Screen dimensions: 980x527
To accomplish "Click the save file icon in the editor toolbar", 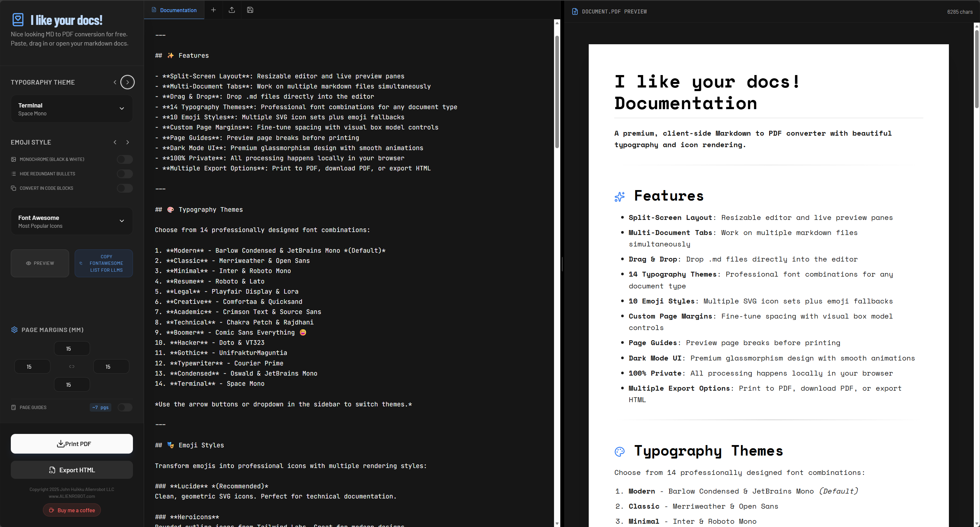I will (250, 10).
